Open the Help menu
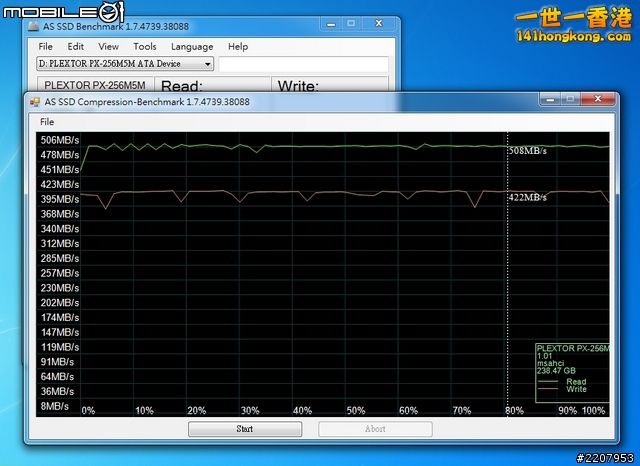The height and width of the screenshot is (466, 640). point(238,46)
